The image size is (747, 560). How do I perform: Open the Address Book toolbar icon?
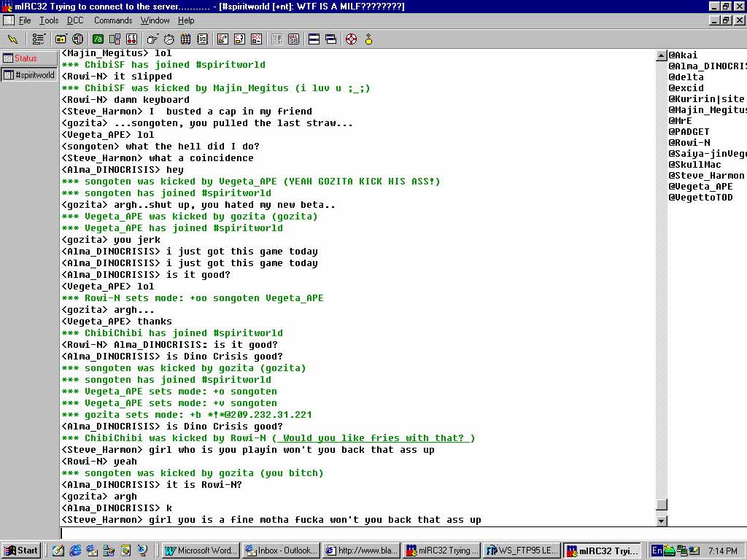pos(203,39)
